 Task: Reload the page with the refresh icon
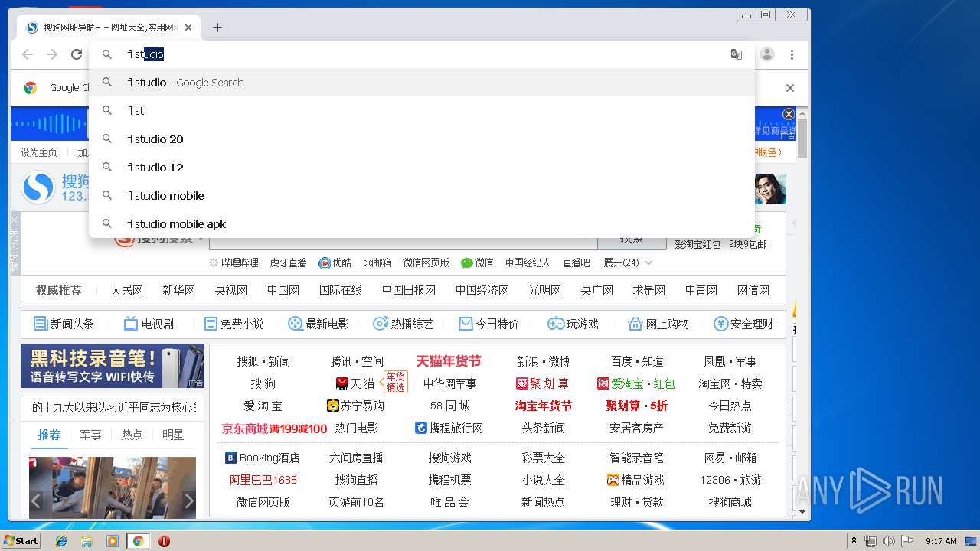click(77, 54)
